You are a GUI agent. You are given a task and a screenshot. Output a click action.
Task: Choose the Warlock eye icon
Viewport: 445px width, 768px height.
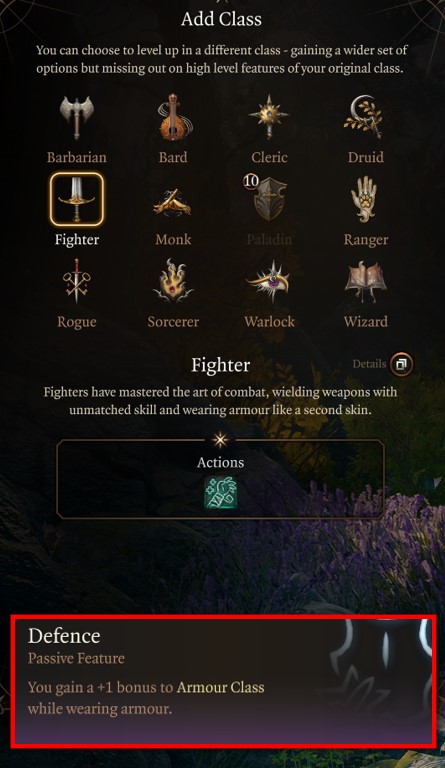pos(269,283)
